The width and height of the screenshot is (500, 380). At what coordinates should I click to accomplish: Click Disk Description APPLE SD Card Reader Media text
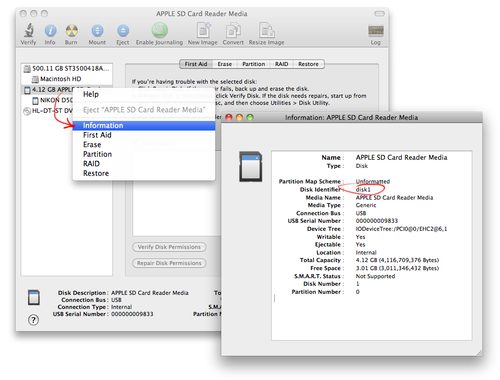(150, 293)
